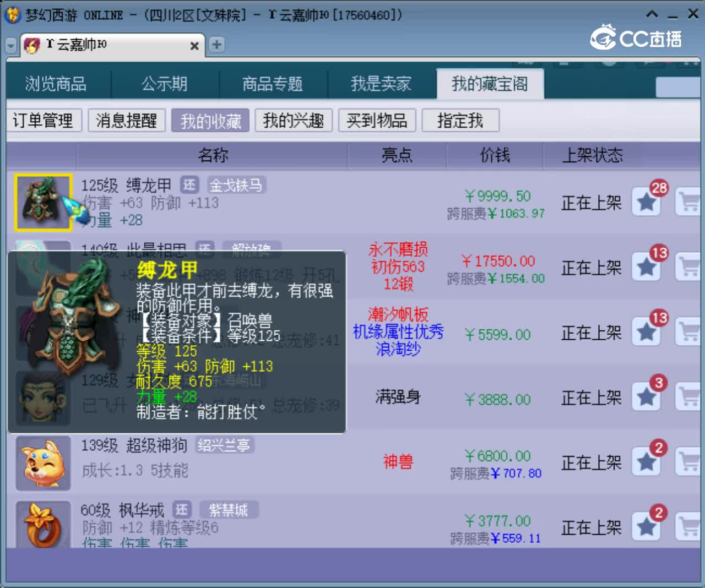Add ¥3888.00 item to shopping cart

[x=689, y=398]
